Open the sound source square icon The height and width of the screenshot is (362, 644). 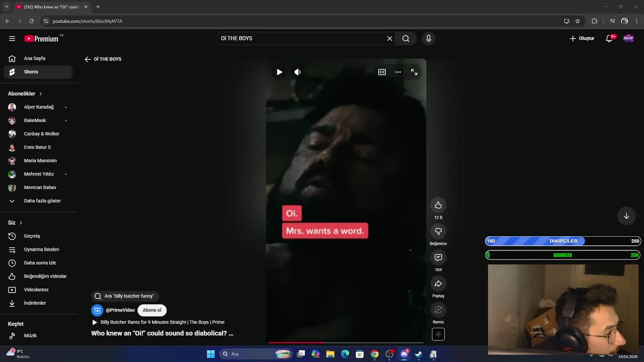pos(438,334)
